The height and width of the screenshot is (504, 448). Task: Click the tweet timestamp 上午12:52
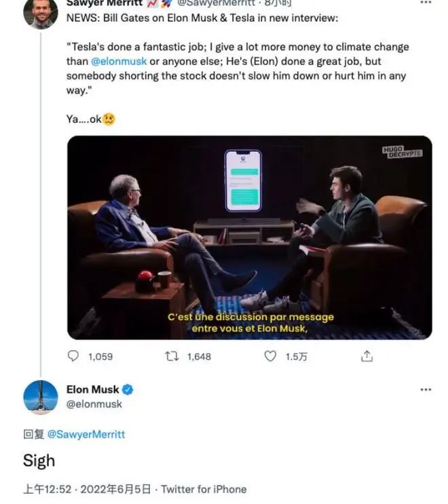[46, 489]
